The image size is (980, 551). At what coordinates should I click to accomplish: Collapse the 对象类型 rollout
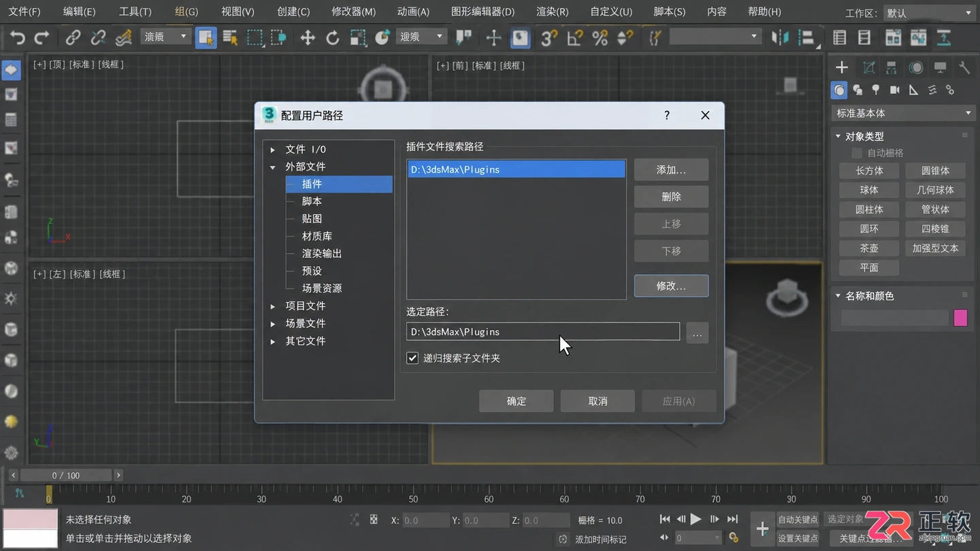(x=838, y=136)
